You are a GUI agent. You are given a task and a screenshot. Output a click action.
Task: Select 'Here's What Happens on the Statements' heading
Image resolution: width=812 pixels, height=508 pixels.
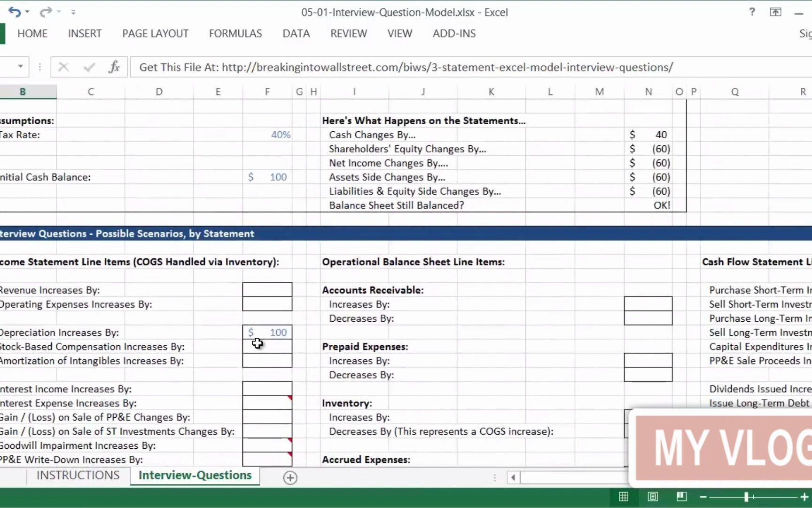[x=423, y=120]
